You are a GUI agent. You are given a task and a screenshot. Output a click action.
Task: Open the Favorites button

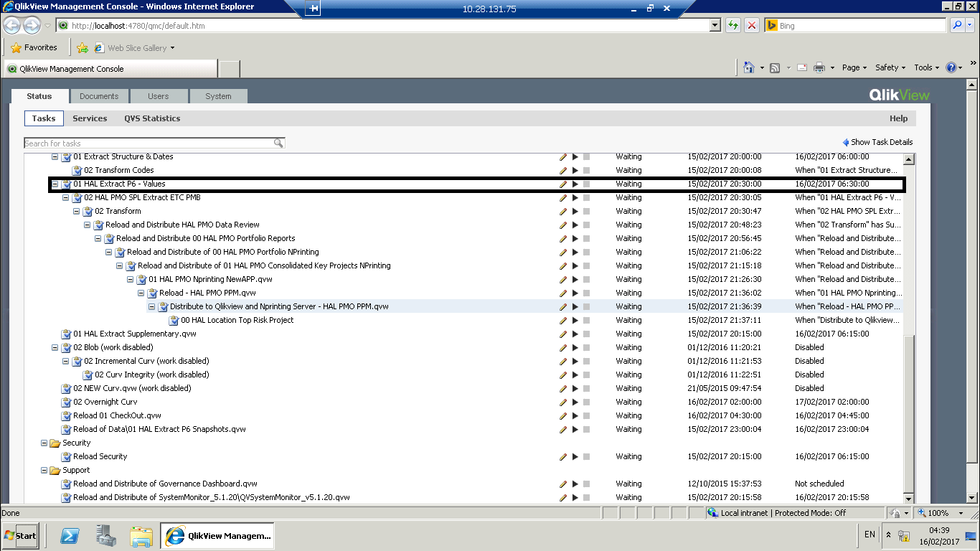coord(34,47)
